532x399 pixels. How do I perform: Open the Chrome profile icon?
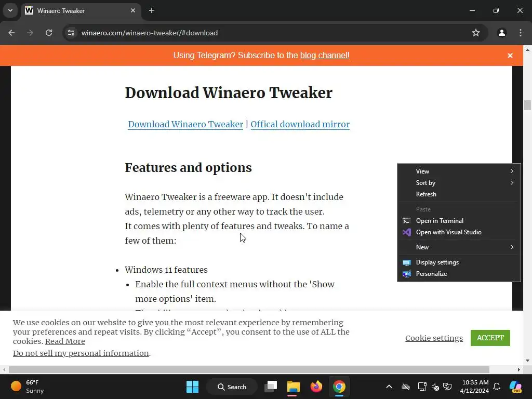click(x=501, y=33)
